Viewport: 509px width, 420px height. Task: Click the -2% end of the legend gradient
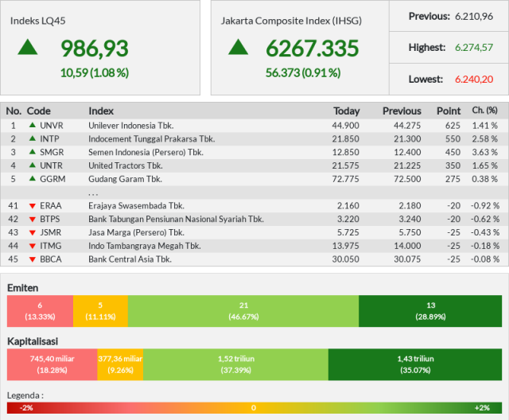26,407
